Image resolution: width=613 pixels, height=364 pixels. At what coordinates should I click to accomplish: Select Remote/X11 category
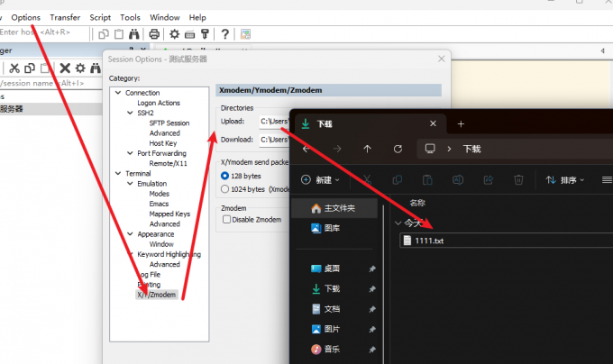coord(168,163)
